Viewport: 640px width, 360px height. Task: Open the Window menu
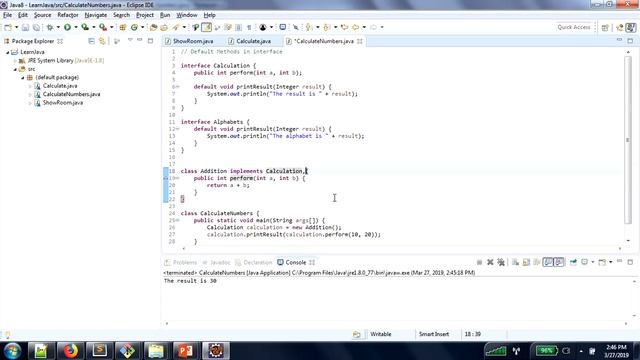(x=187, y=15)
